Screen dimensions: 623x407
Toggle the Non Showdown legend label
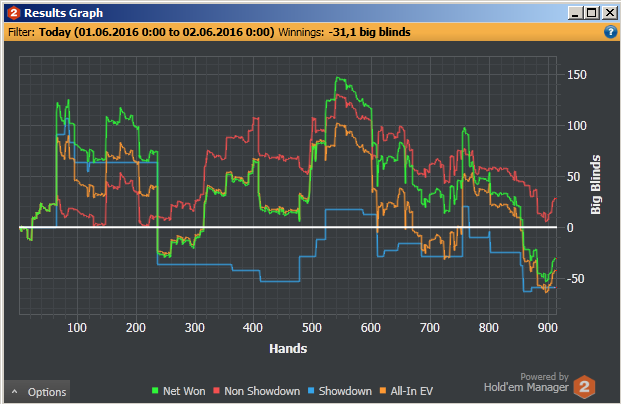(x=262, y=391)
